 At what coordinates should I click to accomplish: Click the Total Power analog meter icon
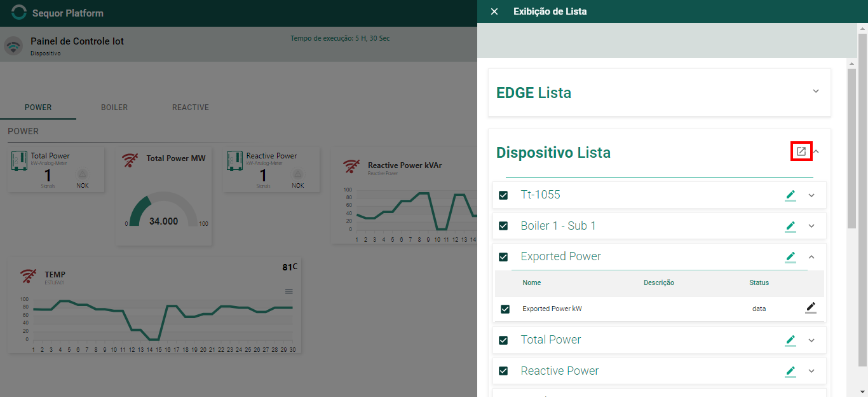[x=19, y=160]
